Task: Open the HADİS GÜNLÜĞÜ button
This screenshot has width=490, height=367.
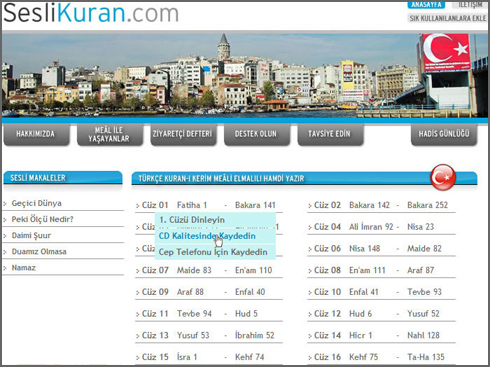Action: coord(444,134)
